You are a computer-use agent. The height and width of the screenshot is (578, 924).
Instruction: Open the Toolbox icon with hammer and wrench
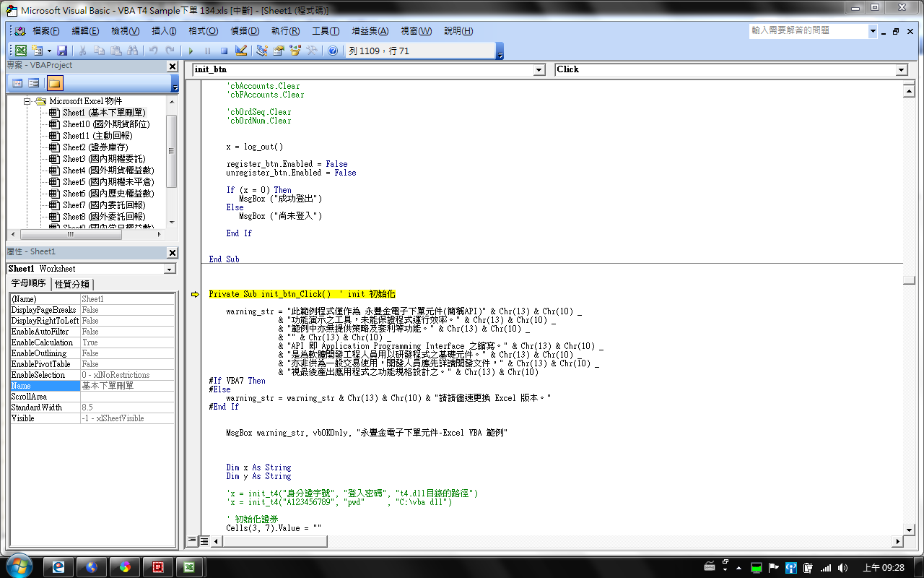click(312, 51)
